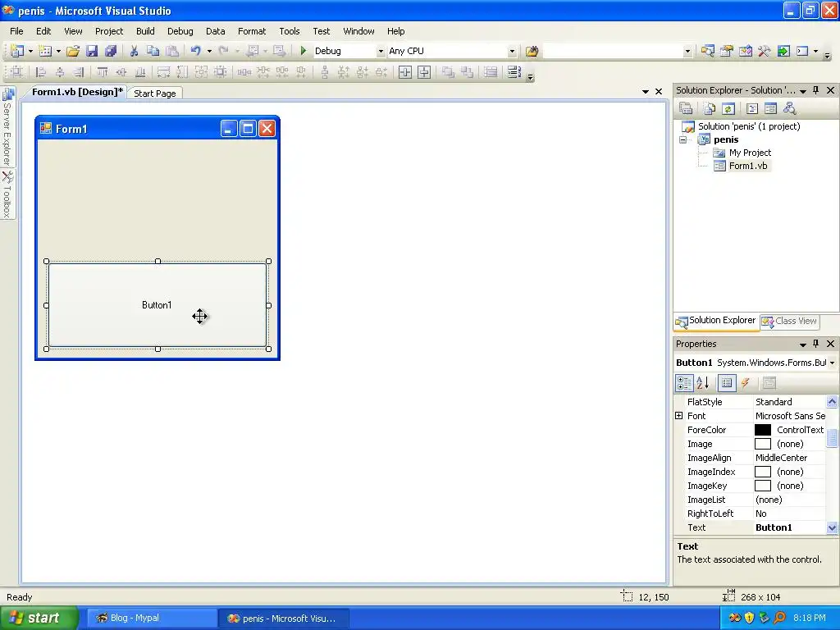Click the Copy toolbar icon
The height and width of the screenshot is (630, 840).
tap(153, 51)
